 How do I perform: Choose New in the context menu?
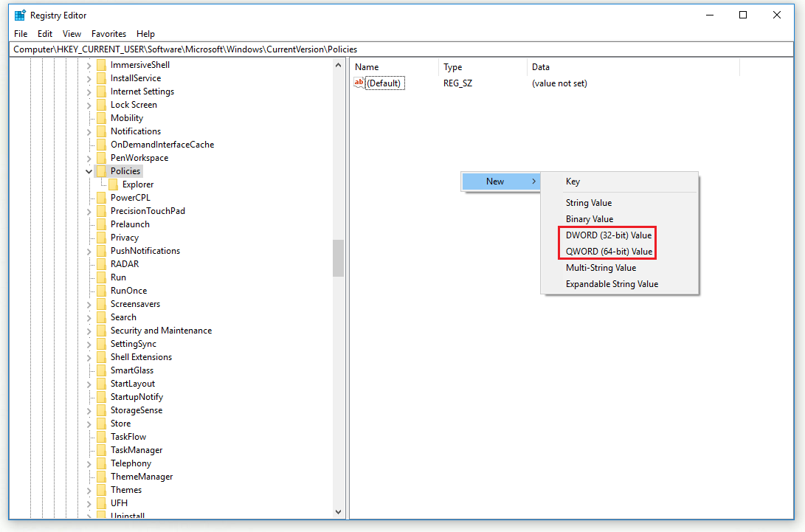tap(501, 182)
